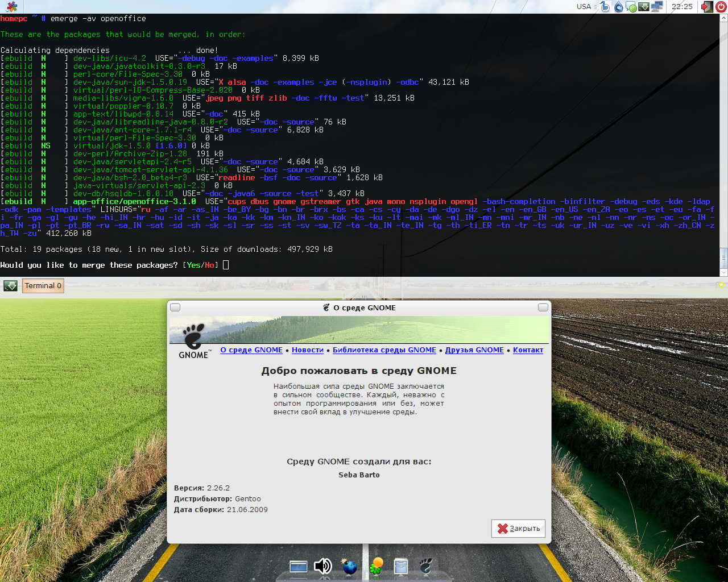728x582 pixels.
Task: Click 'dev-java/ant-core-1.7.1-r4' package text
Action: pyautogui.click(x=132, y=130)
